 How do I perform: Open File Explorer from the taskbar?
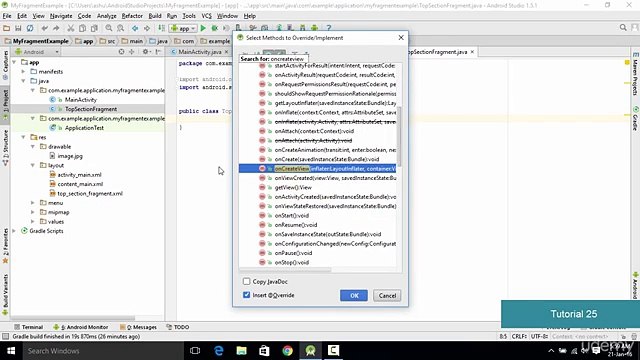point(242,351)
